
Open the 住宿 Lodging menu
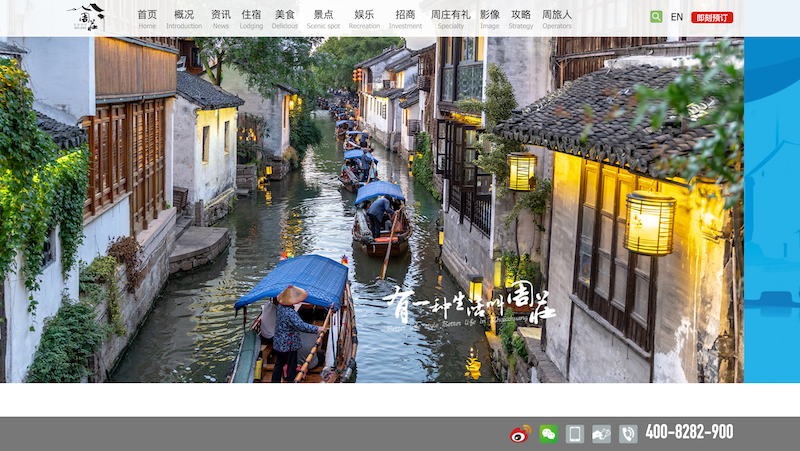click(251, 19)
